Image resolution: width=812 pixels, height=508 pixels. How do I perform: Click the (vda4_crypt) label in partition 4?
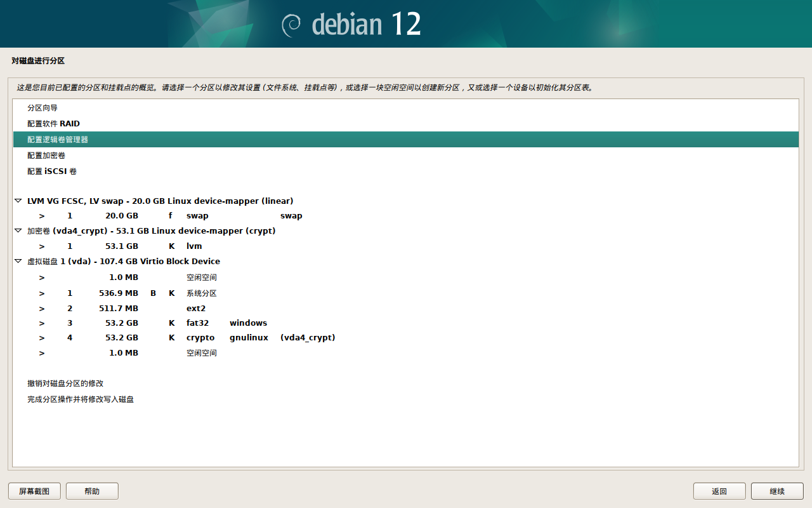click(x=308, y=338)
